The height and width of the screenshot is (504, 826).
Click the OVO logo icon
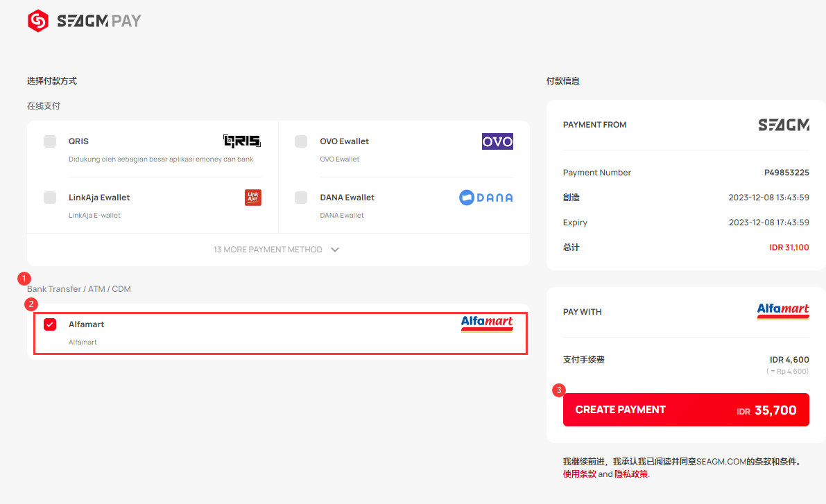497,141
